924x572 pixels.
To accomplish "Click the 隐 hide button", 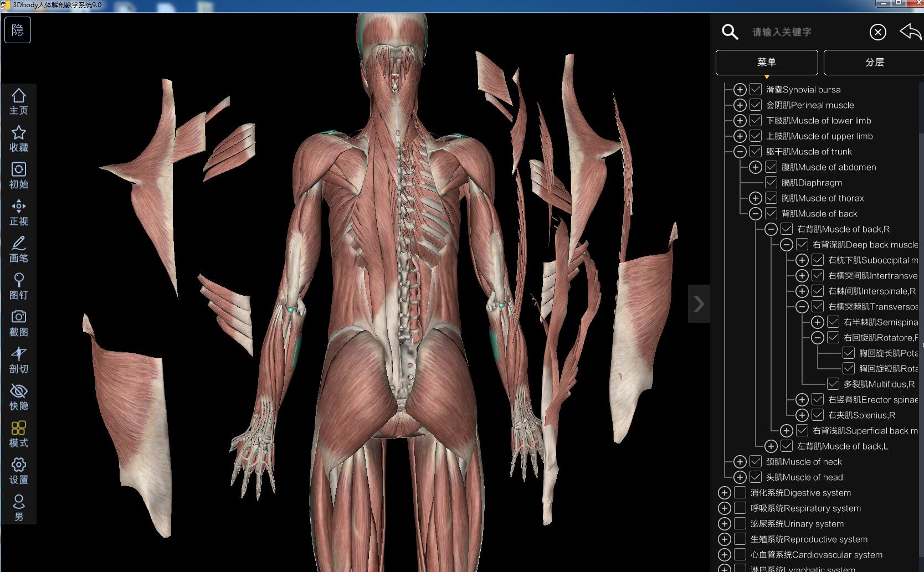I will point(18,30).
